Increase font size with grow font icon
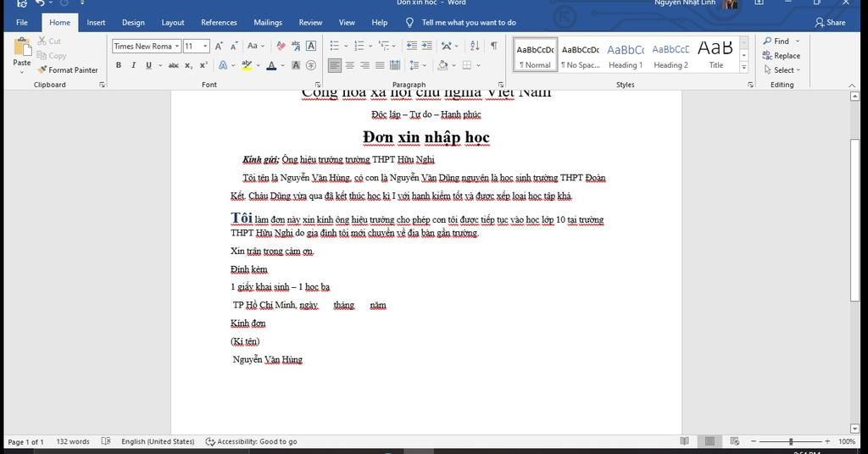The image size is (868, 454). [219, 46]
